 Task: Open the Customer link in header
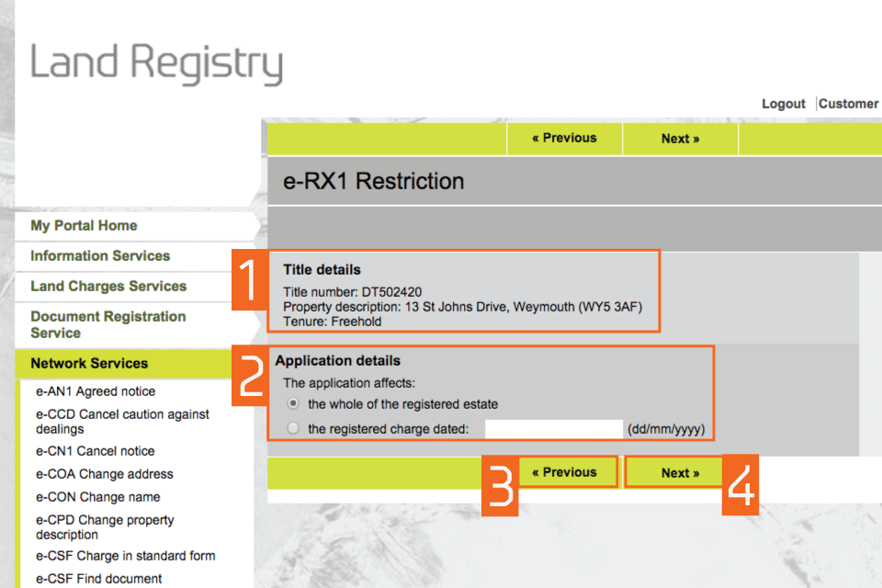(848, 104)
